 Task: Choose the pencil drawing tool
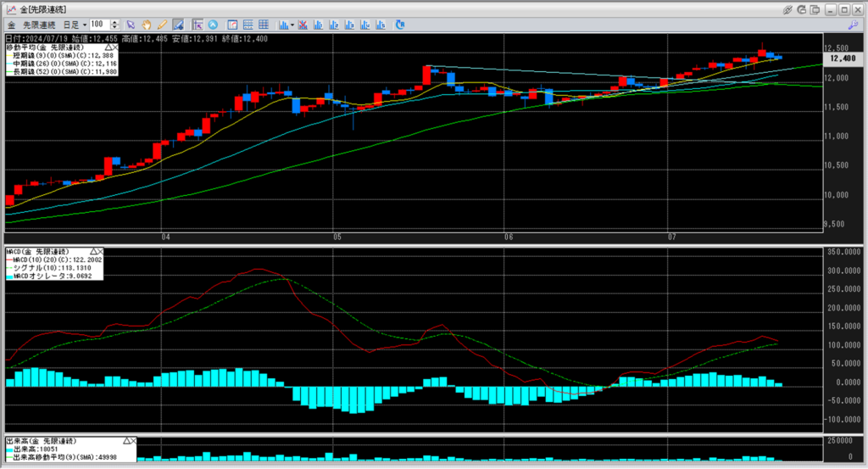click(161, 24)
